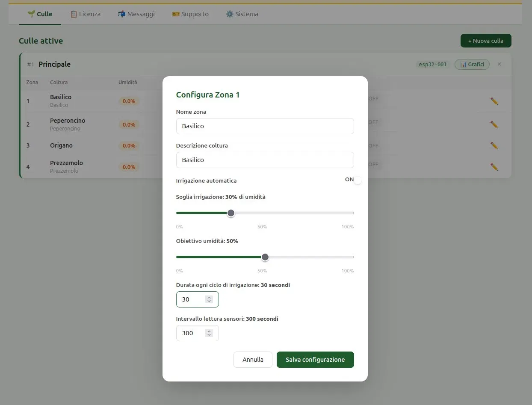Click the Umidità column header
This screenshot has width=532, height=405.
click(128, 82)
